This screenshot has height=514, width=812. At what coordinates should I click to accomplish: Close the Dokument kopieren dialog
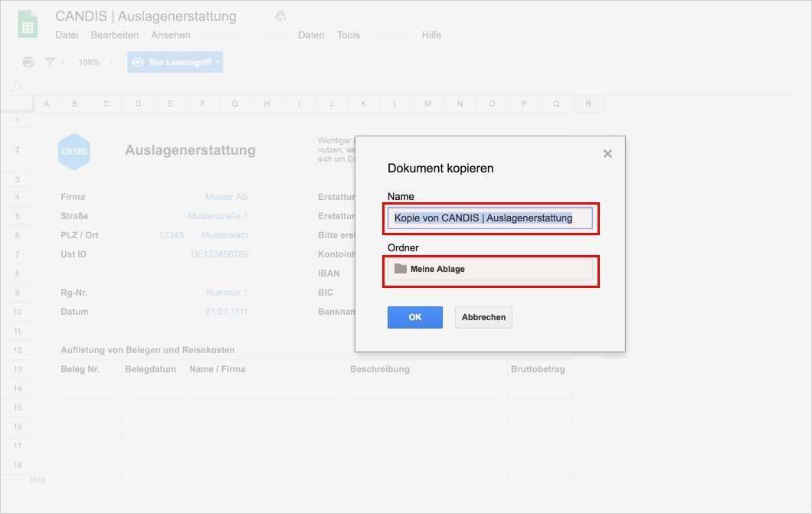click(x=607, y=154)
